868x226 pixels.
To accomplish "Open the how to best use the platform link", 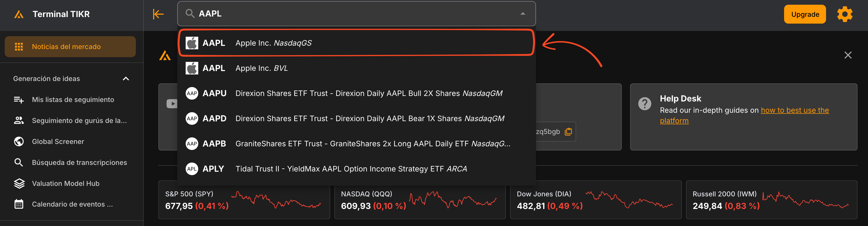I will point(794,110).
